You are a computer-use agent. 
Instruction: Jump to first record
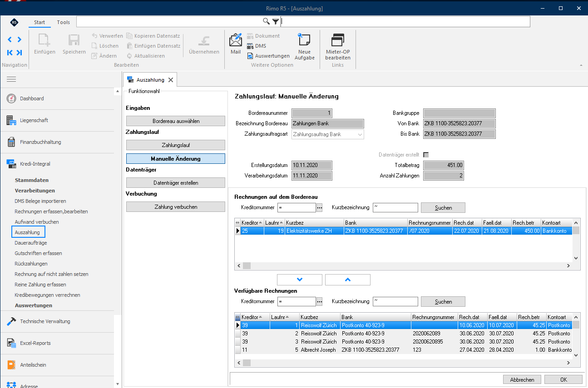click(10, 52)
